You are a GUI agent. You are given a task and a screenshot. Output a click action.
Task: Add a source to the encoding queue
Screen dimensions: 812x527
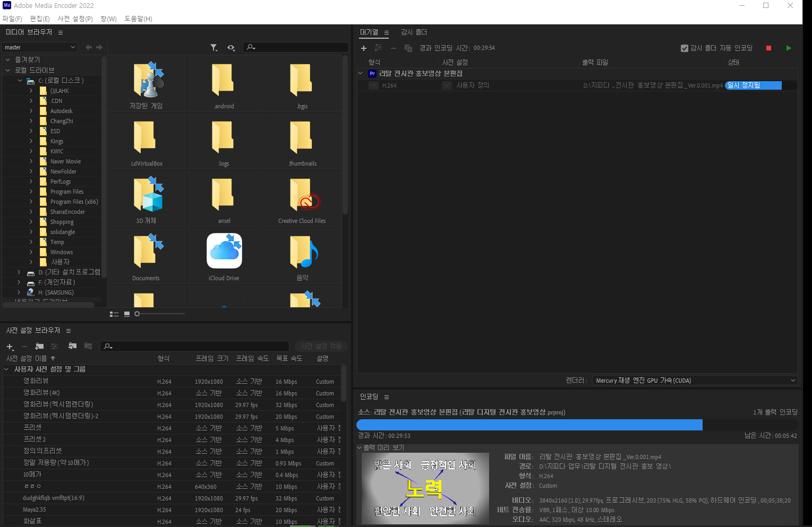click(364, 48)
